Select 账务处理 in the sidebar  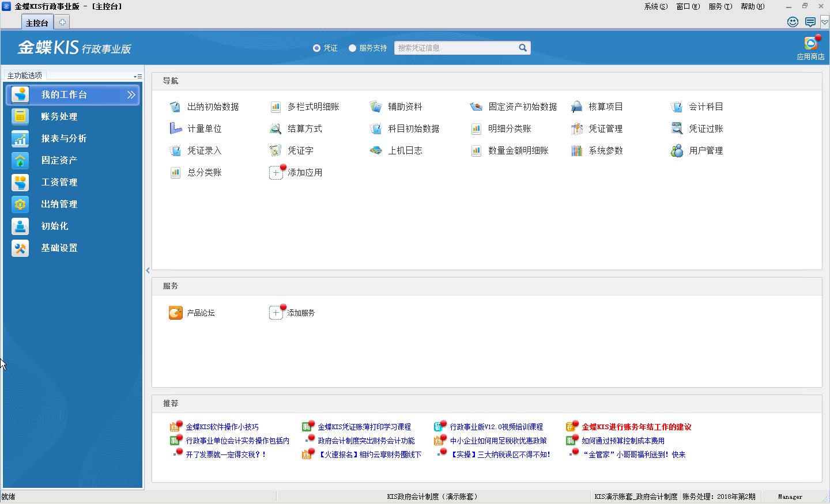(73, 116)
